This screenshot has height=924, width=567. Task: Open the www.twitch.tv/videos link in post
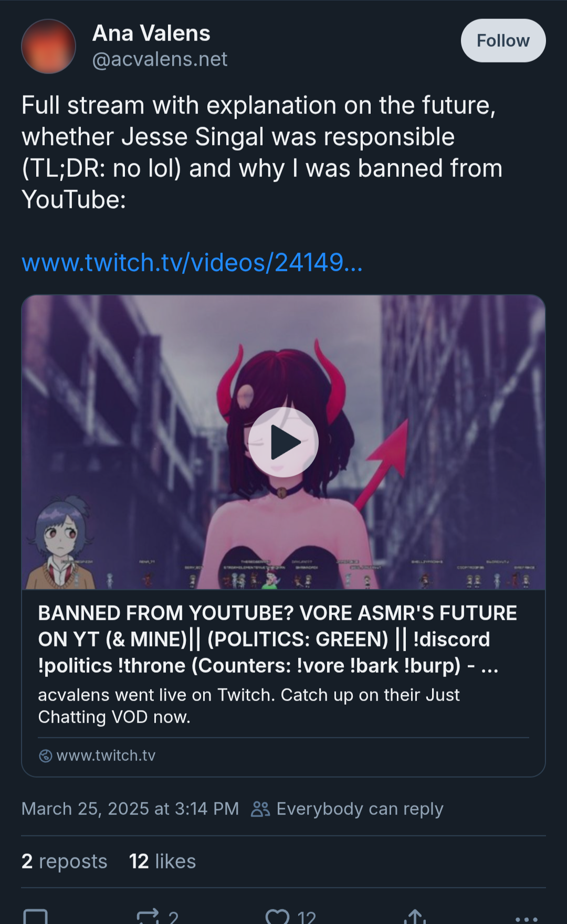point(192,262)
